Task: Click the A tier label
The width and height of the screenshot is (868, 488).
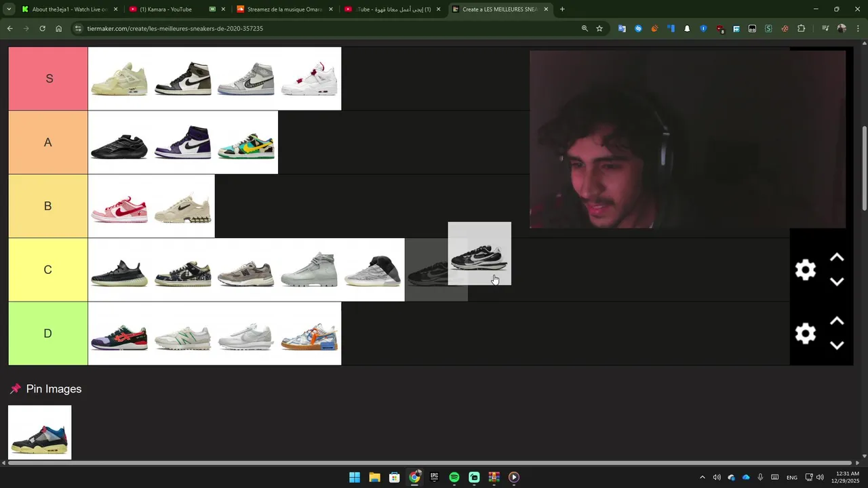Action: tap(48, 142)
